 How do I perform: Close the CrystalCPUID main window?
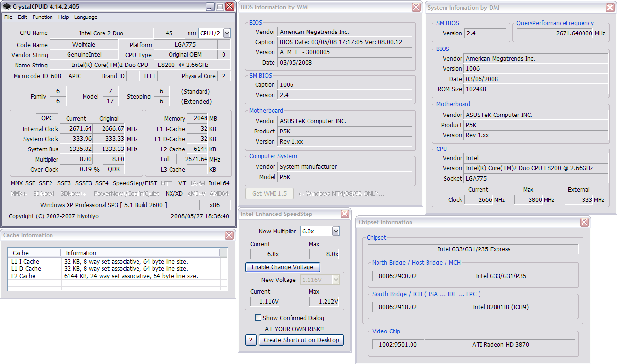pos(229,7)
